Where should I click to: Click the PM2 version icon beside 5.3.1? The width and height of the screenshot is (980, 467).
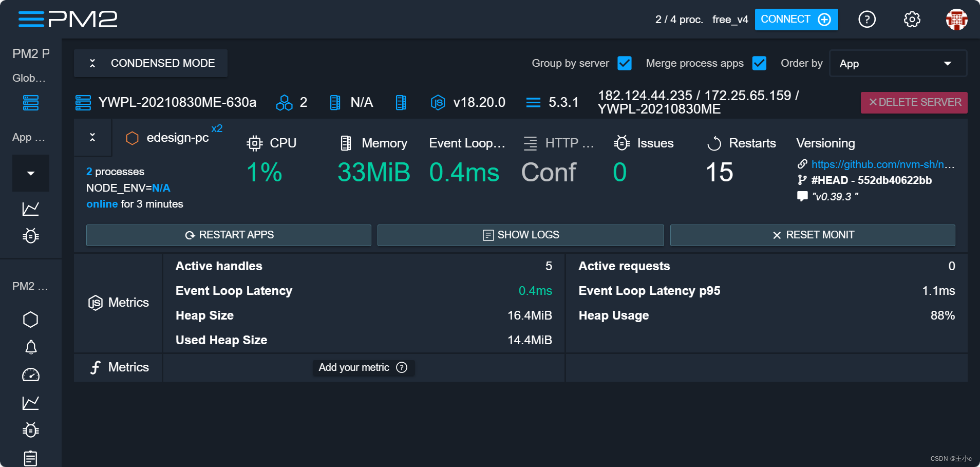[533, 103]
